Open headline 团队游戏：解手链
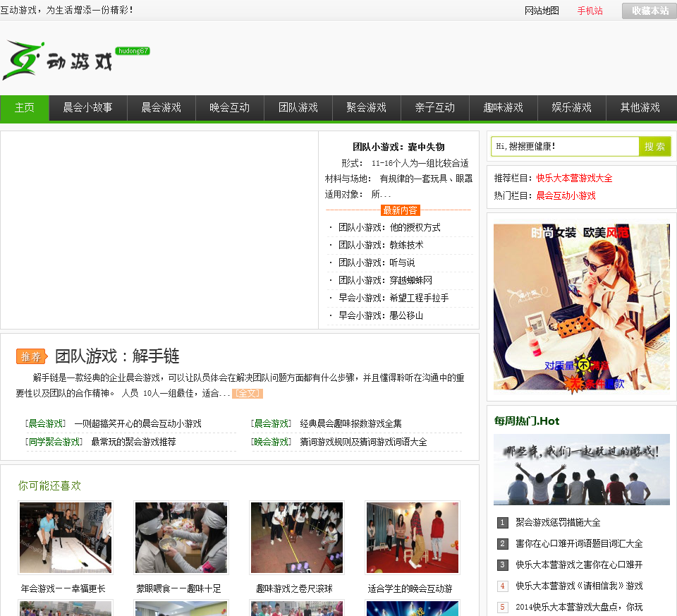The width and height of the screenshot is (677, 616). [x=117, y=356]
